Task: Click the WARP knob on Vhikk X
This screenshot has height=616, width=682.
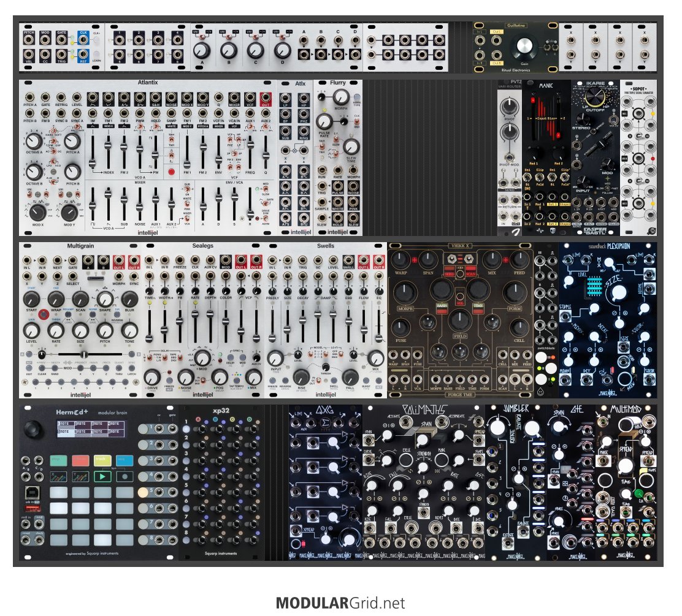Action: tap(400, 260)
